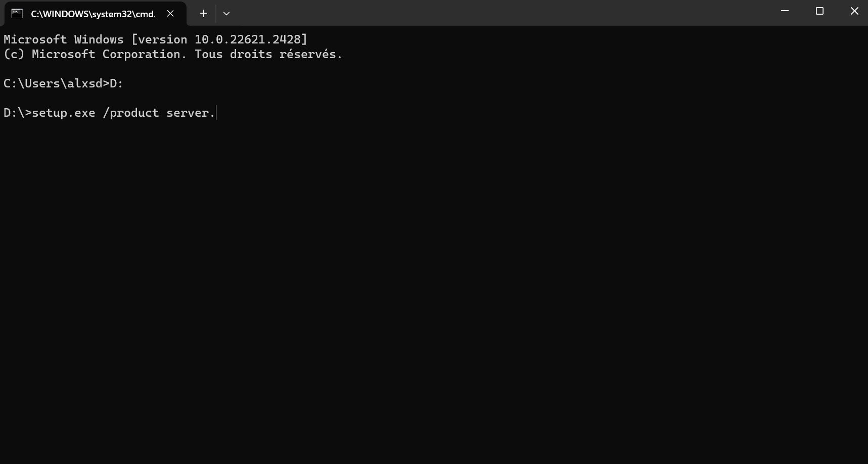Viewport: 868px width, 464px height.
Task: Click the maximize window icon
Action: click(x=819, y=11)
